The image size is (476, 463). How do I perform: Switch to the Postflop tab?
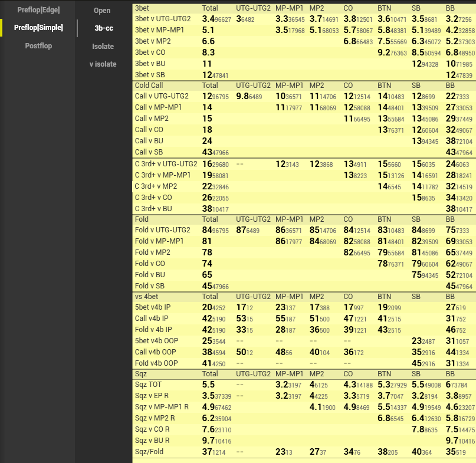click(38, 46)
